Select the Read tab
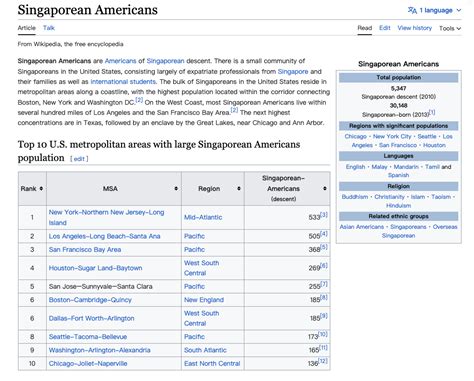Screen dimensions: 474x381 tap(365, 28)
